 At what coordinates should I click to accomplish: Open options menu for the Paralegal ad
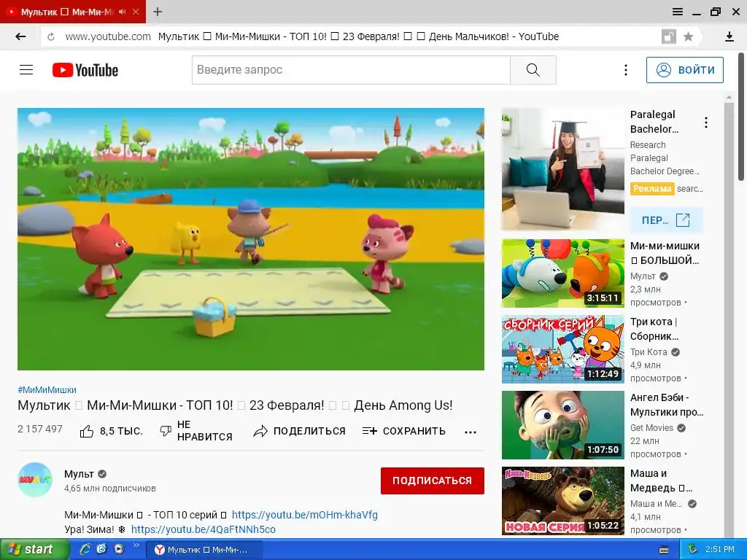(706, 122)
